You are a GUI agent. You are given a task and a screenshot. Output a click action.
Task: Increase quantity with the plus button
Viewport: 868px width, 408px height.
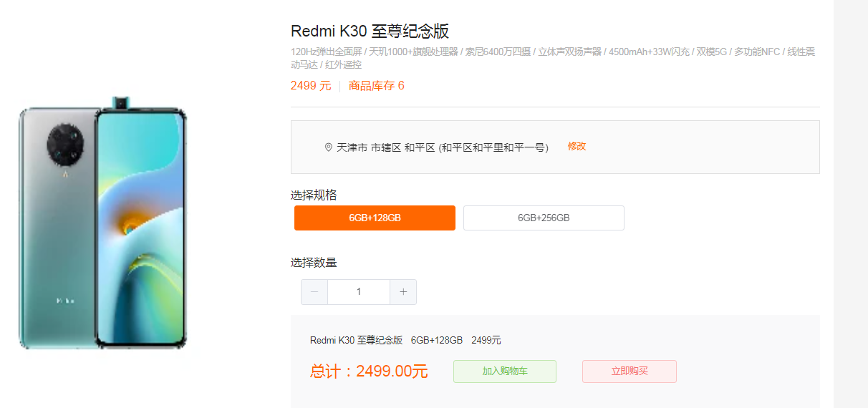(x=403, y=292)
